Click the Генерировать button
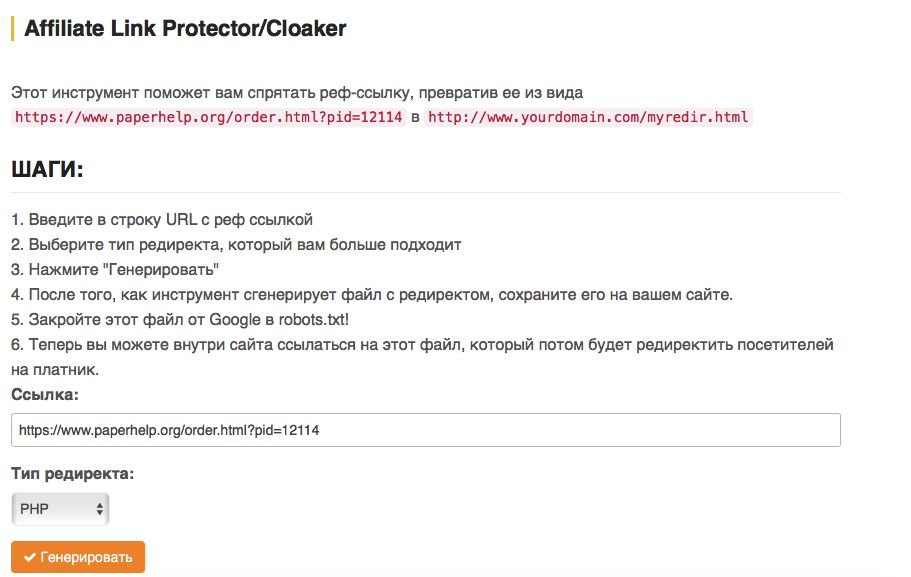The image size is (911, 577). (78, 557)
